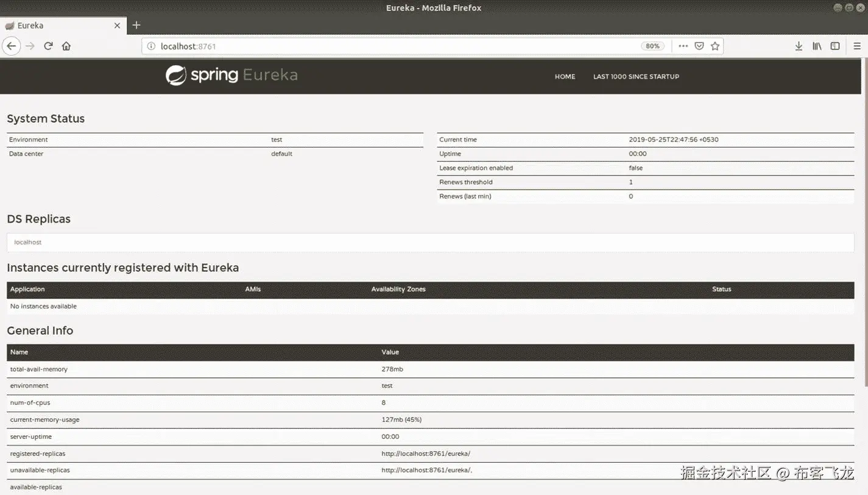The height and width of the screenshot is (495, 868).
Task: Save page to Pocket icon
Action: coord(699,46)
